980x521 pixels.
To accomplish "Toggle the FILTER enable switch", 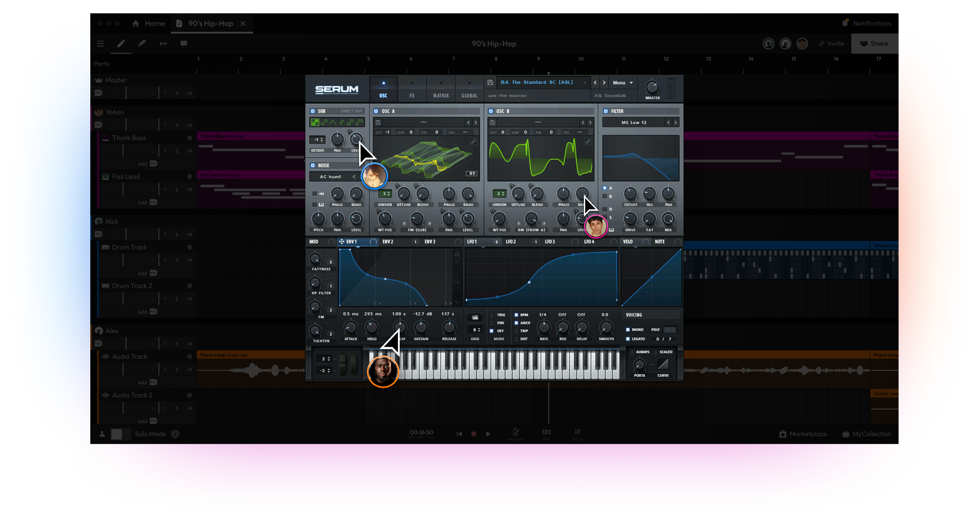I will pyautogui.click(x=605, y=111).
